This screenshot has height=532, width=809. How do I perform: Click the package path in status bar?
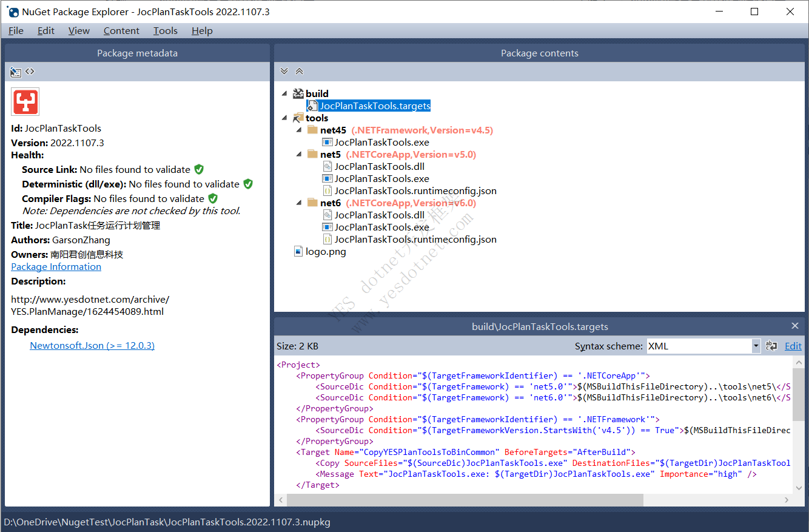coord(167,522)
